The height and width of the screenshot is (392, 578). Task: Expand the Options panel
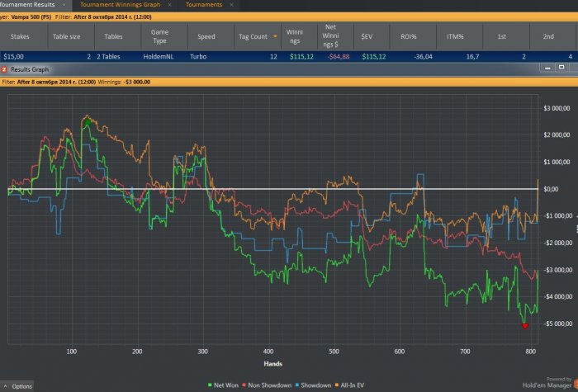18,385
